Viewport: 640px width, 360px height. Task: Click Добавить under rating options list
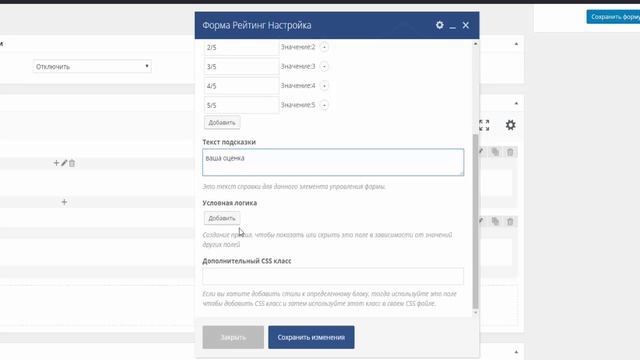(222, 122)
